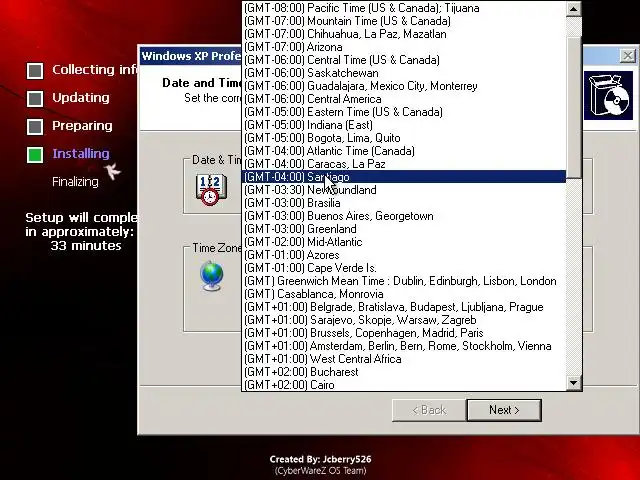Select Casablanca, Monrovia time zone
Screen dimensions: 640x480
coord(404,294)
